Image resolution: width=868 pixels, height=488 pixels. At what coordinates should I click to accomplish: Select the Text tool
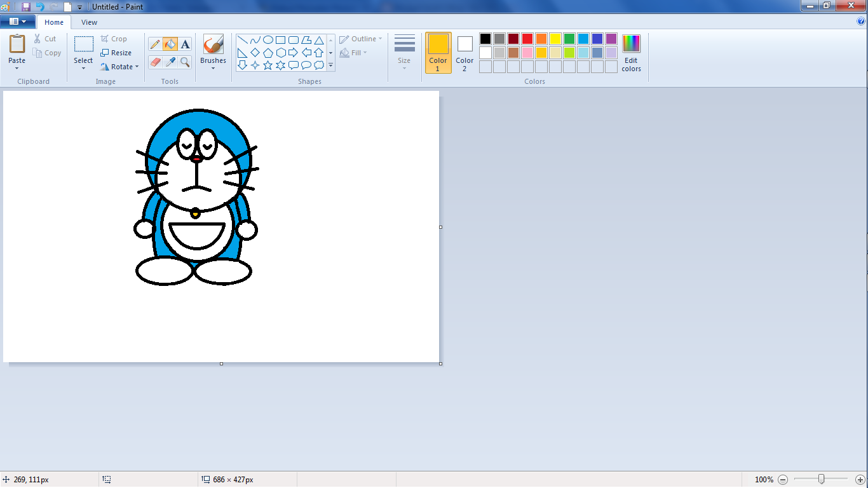(x=185, y=44)
